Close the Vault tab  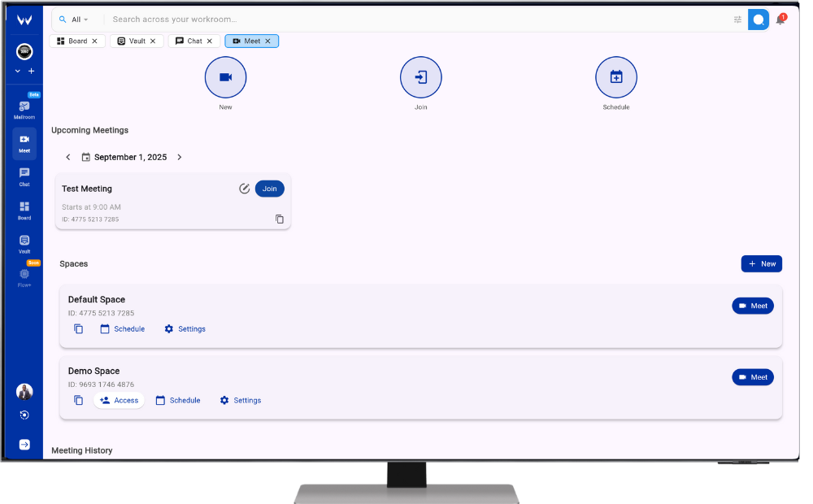154,41
